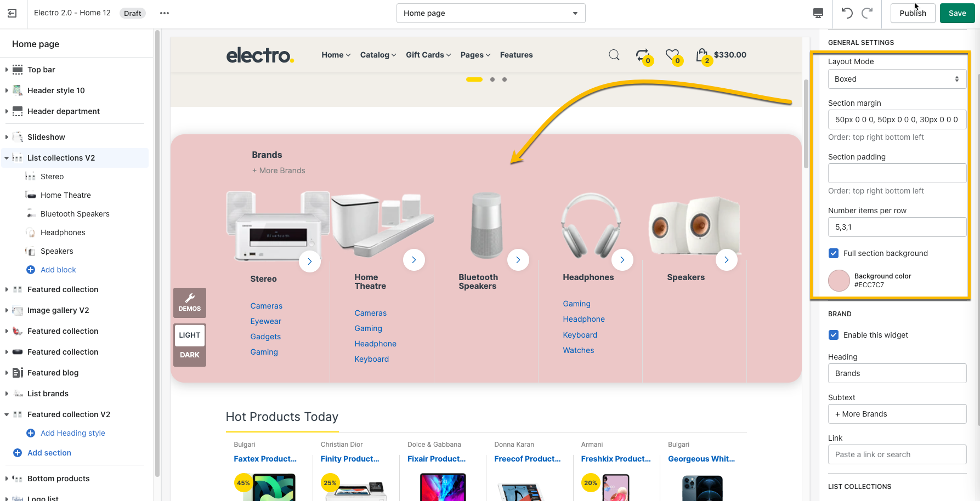The width and height of the screenshot is (980, 501).
Task: Open the three-dot theme actions menu
Action: coord(165,13)
